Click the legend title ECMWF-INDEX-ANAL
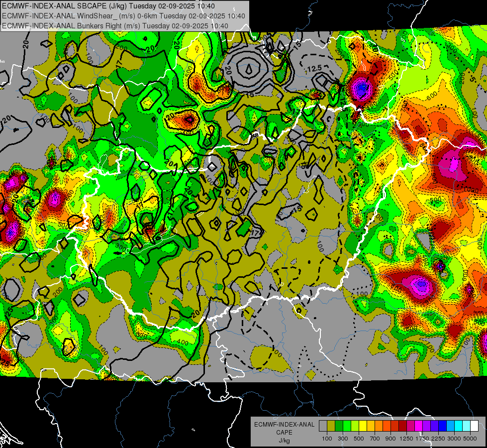Image resolution: width=487 pixels, height=448 pixels. point(285,425)
